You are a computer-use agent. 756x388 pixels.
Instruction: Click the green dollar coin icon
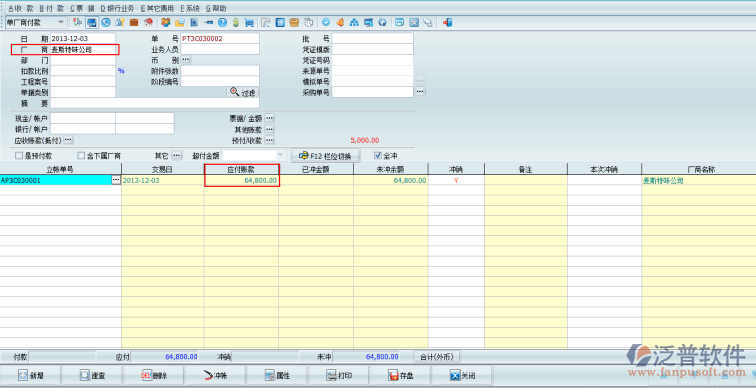236,22
